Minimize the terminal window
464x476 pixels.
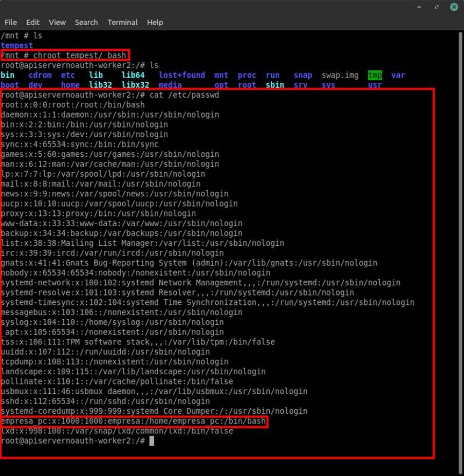(419, 7)
